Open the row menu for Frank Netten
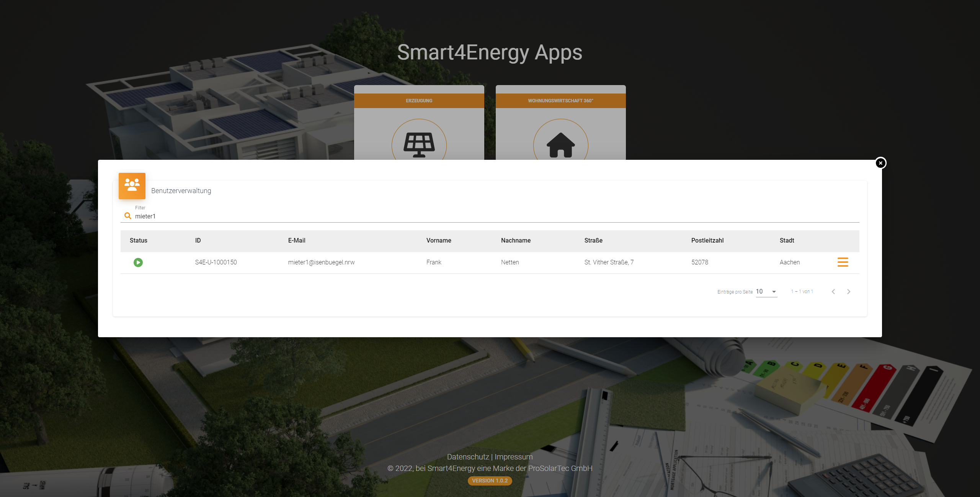980x497 pixels. (x=843, y=262)
